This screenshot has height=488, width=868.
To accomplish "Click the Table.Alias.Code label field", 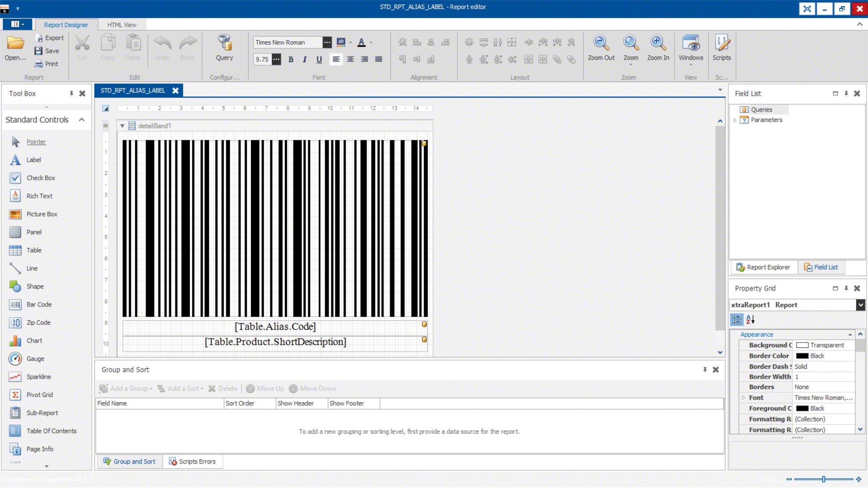I will [x=275, y=327].
